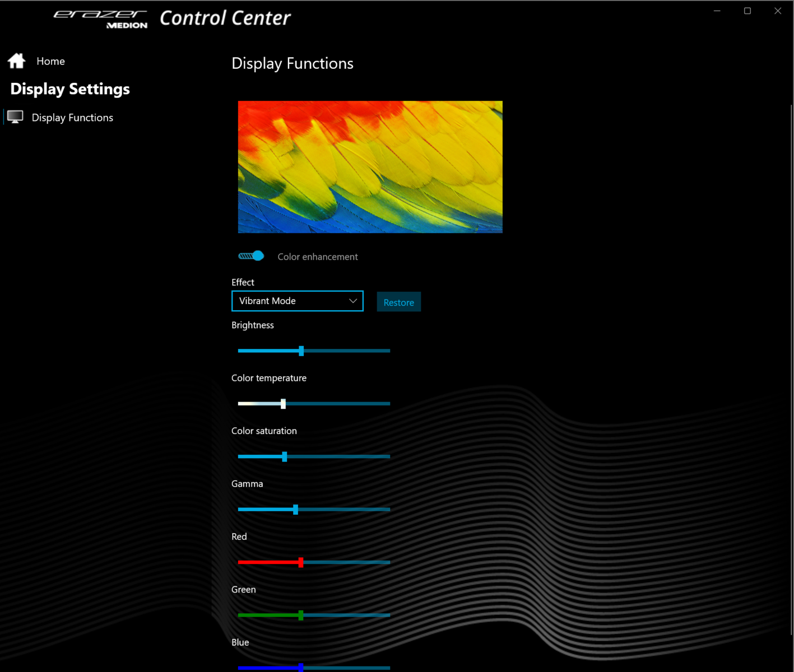Click the Erazer Medion logo
Image resolution: width=794 pixels, height=672 pixels.
[x=101, y=18]
